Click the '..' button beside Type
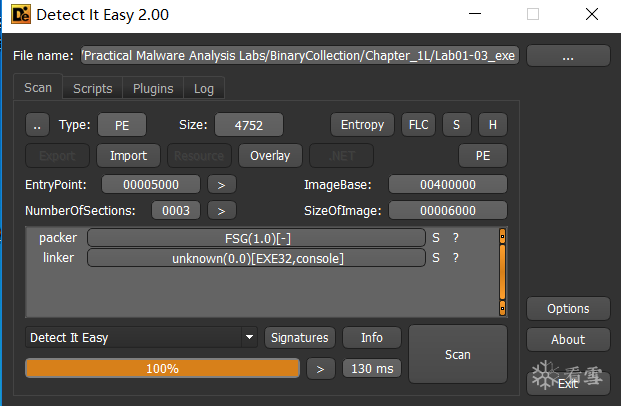621x406 pixels. 37,125
